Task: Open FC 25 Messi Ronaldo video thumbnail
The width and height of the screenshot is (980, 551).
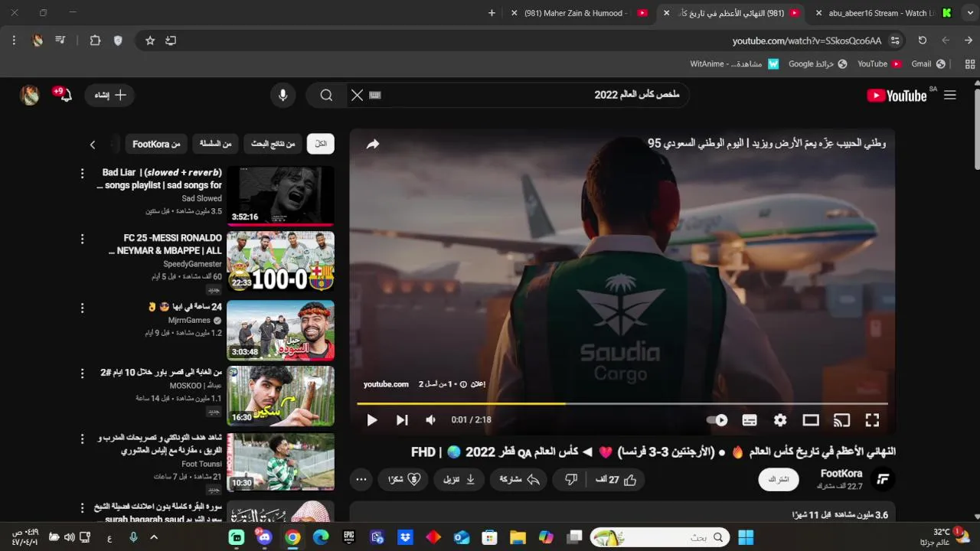Action: pos(280,261)
